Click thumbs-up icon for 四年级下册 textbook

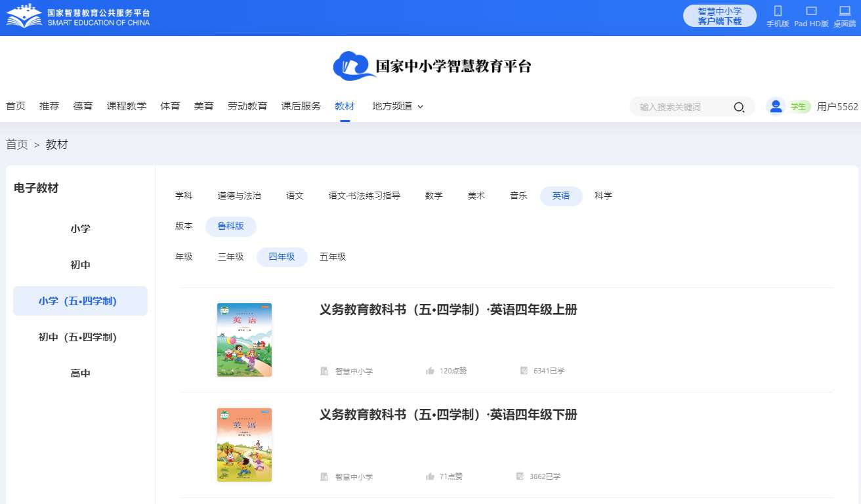(430, 476)
